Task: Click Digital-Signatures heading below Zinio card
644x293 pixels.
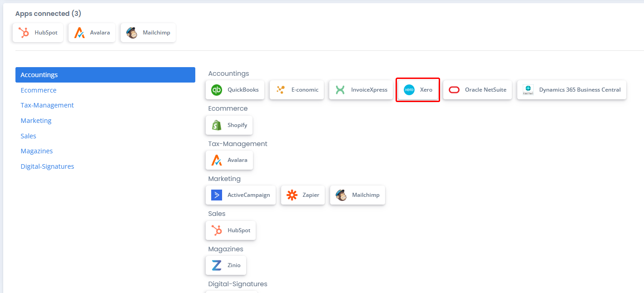Action: point(238,284)
